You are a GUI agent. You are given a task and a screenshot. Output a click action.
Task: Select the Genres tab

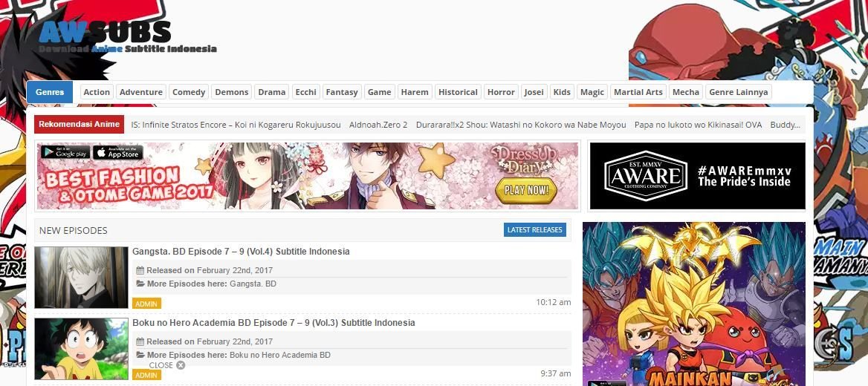point(50,92)
